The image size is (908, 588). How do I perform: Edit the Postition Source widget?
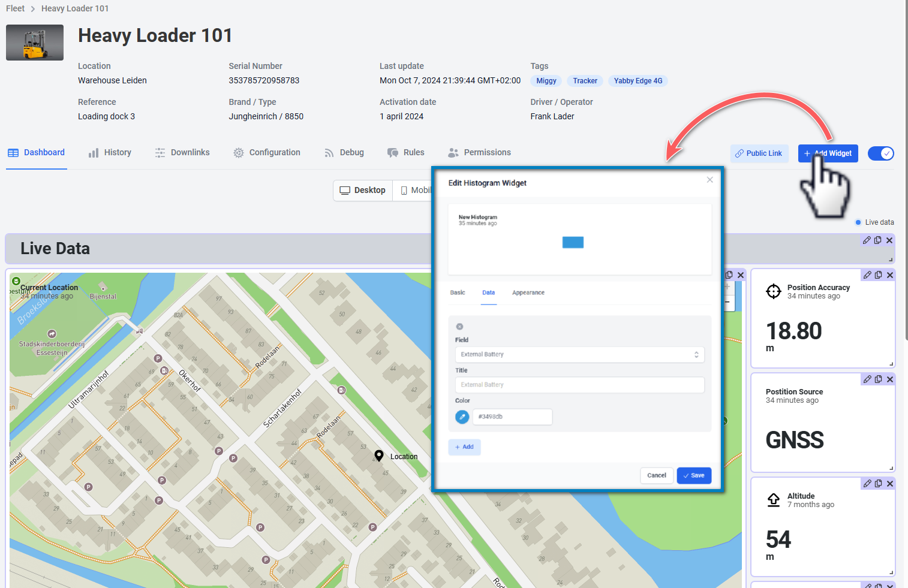click(x=867, y=379)
